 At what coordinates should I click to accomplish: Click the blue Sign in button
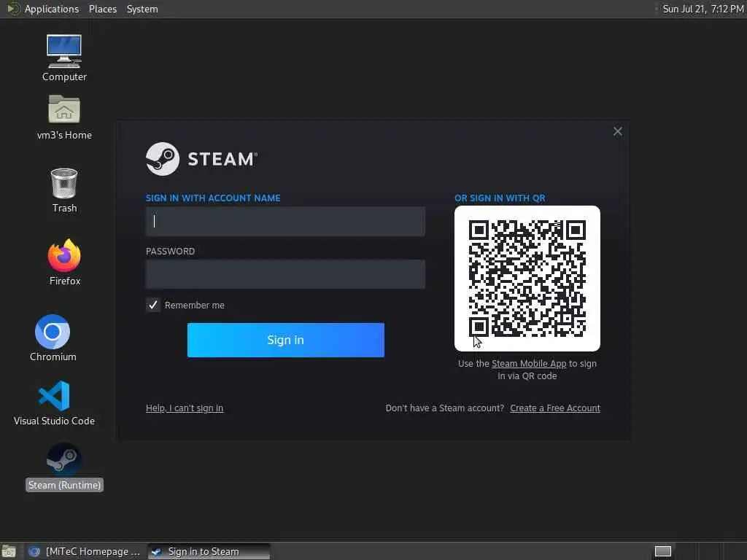tap(285, 340)
